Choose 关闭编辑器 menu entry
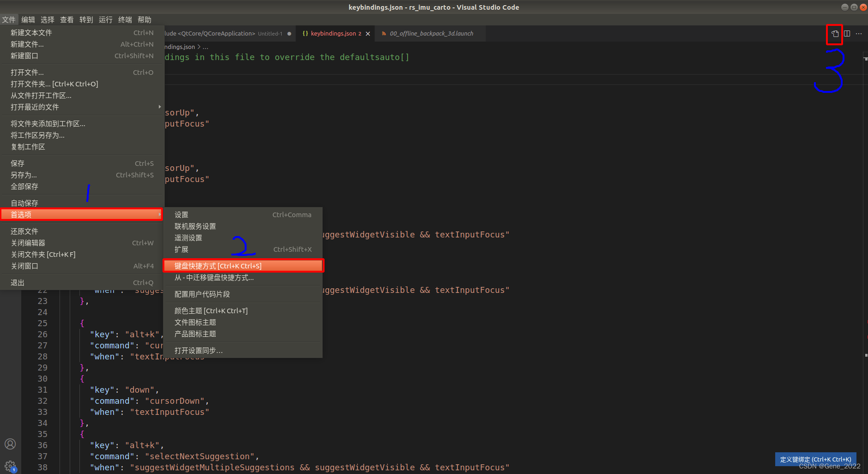The height and width of the screenshot is (474, 868). (x=82, y=243)
